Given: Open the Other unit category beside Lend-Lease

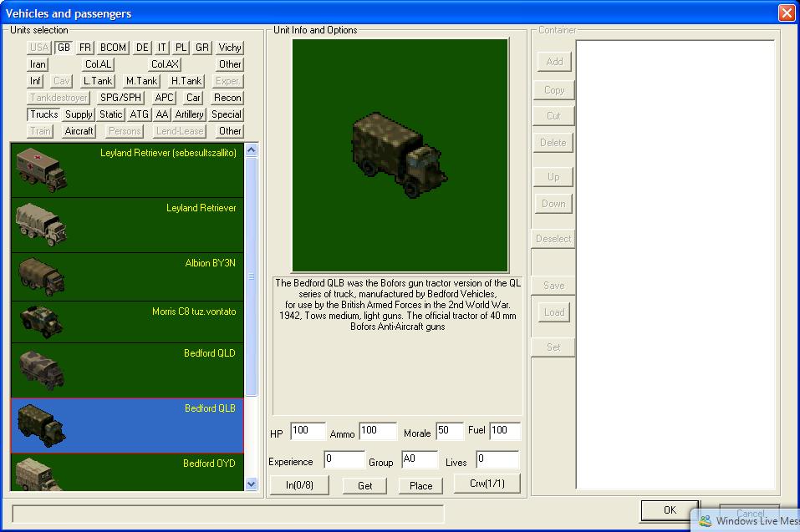Looking at the screenshot, I should pyautogui.click(x=230, y=131).
